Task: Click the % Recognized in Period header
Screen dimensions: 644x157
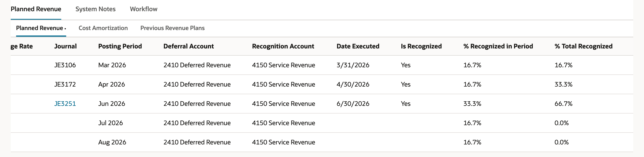Action: (x=498, y=46)
